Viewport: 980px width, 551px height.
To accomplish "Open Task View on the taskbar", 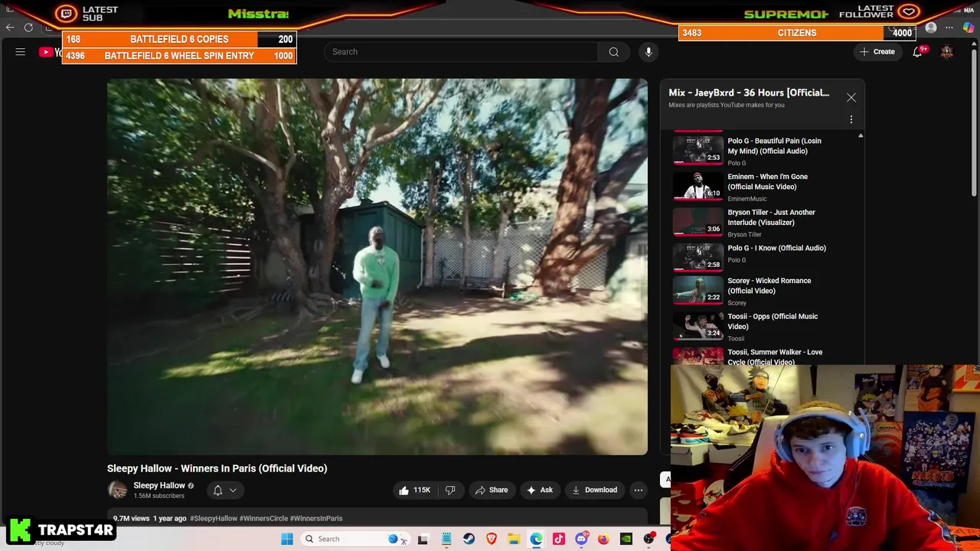I will coord(423,539).
